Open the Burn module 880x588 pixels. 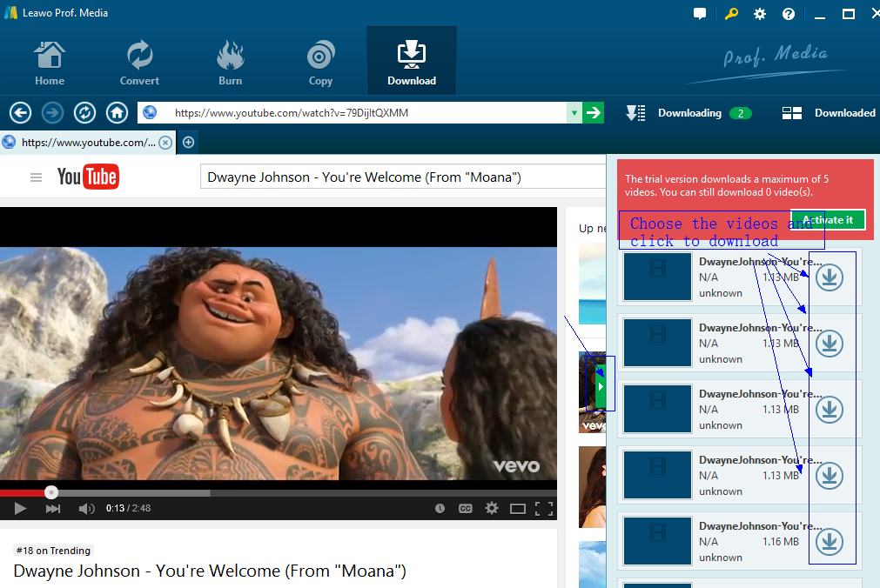tap(230, 63)
